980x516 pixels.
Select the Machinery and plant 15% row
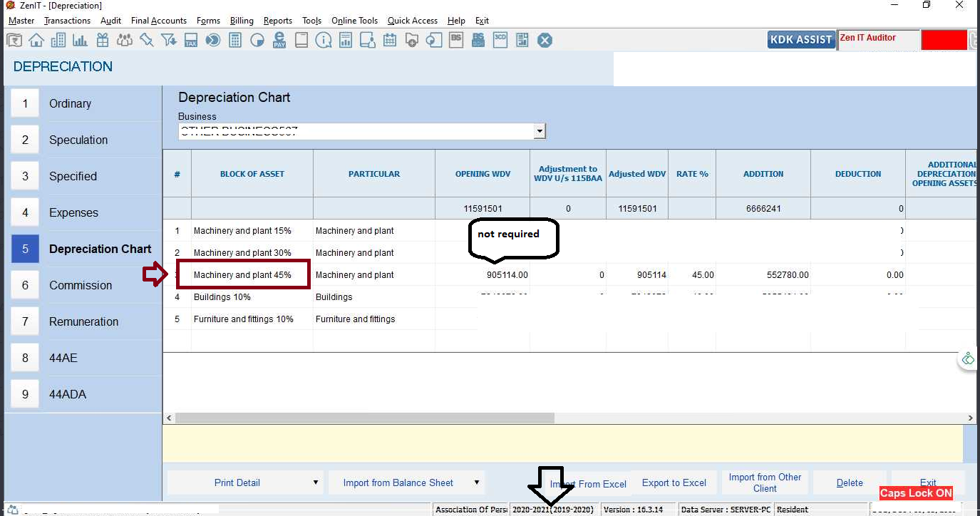(569, 231)
